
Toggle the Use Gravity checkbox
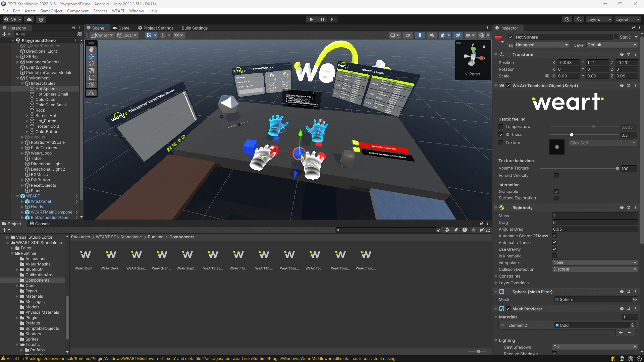554,249
